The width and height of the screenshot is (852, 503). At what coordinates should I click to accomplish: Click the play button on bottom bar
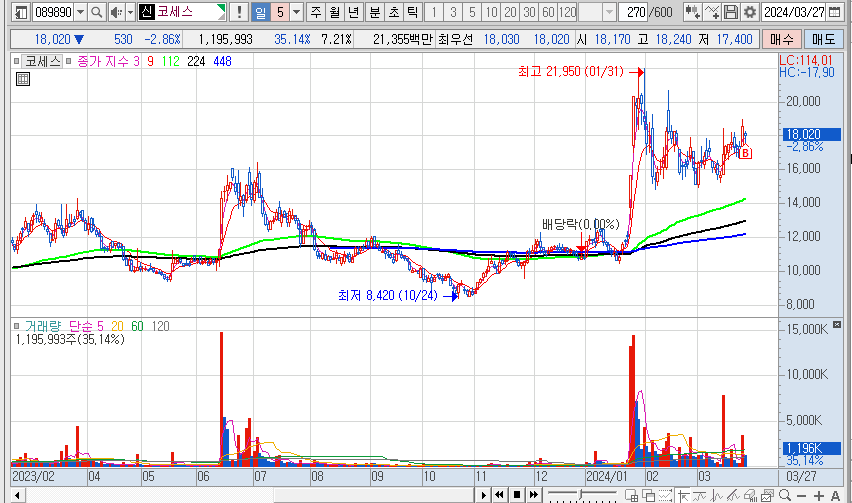484,495
